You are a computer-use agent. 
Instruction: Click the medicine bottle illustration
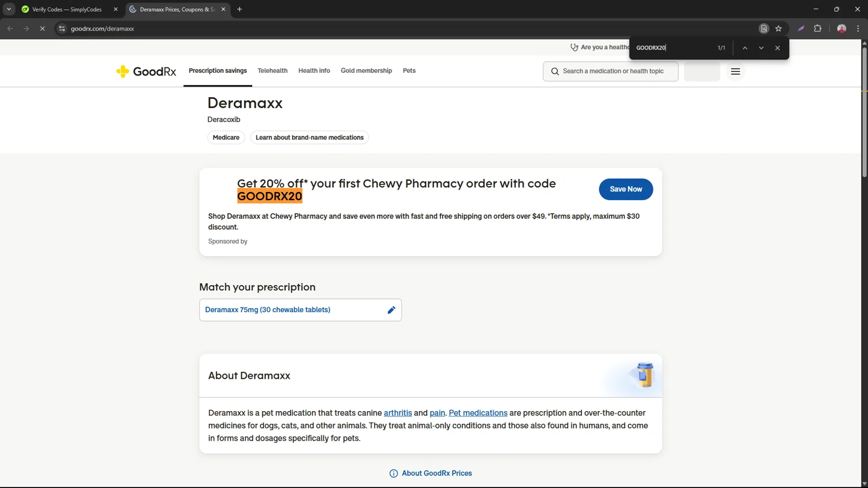(x=644, y=375)
